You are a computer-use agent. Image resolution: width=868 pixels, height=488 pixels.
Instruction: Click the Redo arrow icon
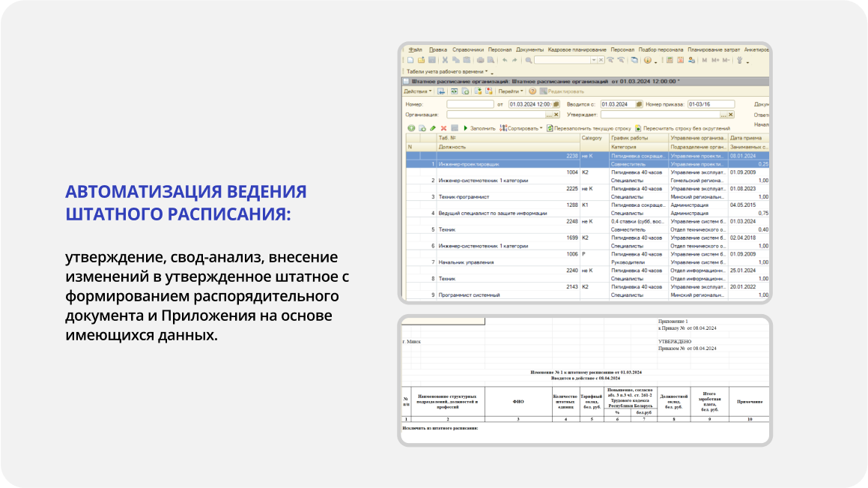tap(515, 60)
